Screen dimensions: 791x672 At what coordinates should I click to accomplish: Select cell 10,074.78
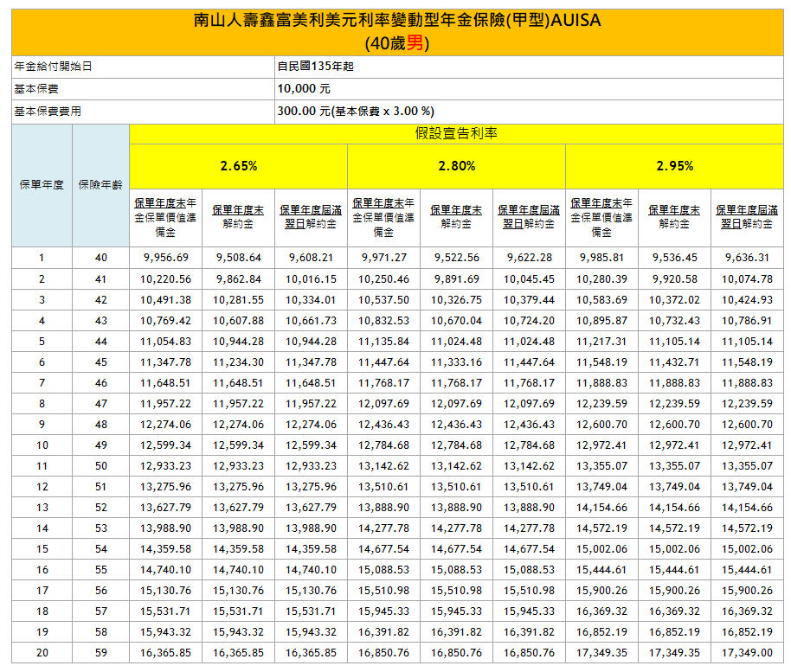[747, 279]
